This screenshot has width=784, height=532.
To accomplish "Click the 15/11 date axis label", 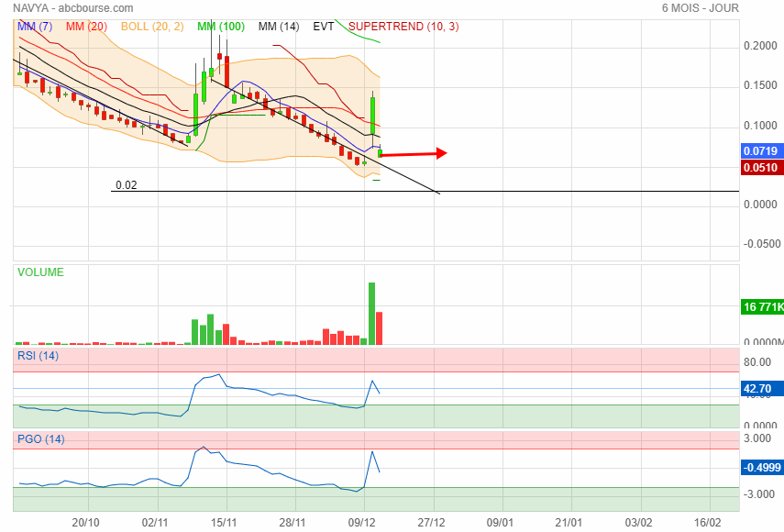I will (224, 523).
